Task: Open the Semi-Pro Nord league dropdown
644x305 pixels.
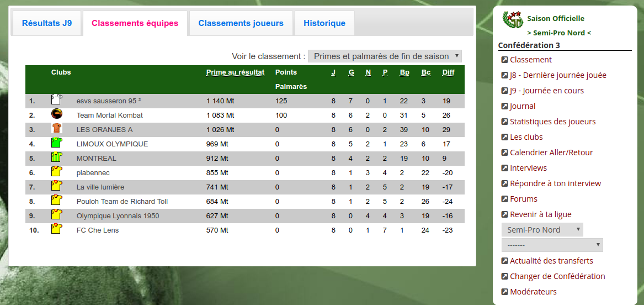Action: click(x=542, y=230)
